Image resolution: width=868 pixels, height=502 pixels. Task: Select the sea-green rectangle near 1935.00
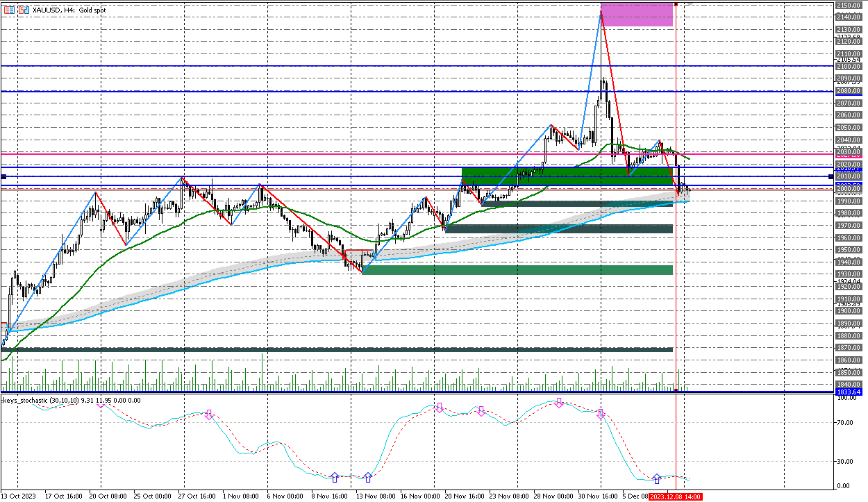point(517,269)
